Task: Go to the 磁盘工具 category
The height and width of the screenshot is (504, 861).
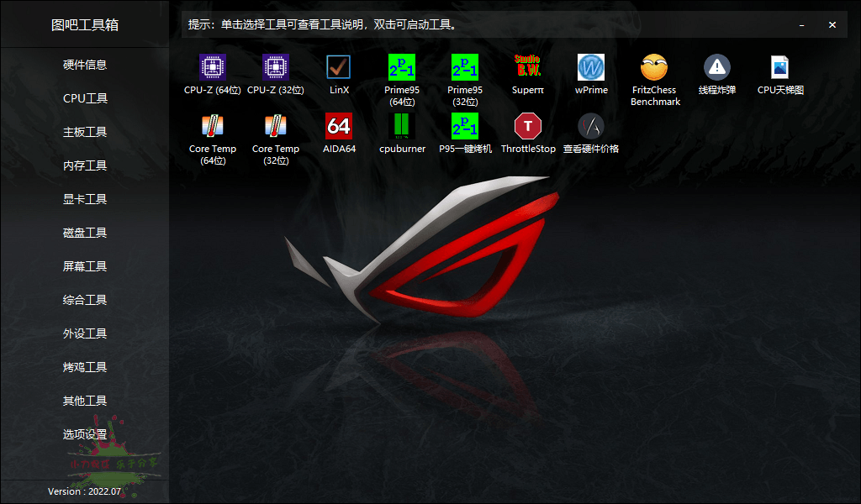Action: pos(85,233)
